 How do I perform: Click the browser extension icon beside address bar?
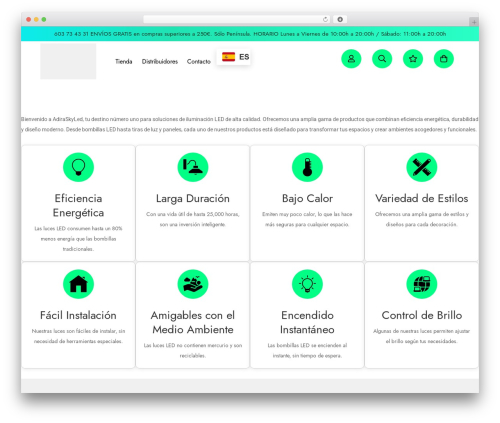[x=340, y=19]
